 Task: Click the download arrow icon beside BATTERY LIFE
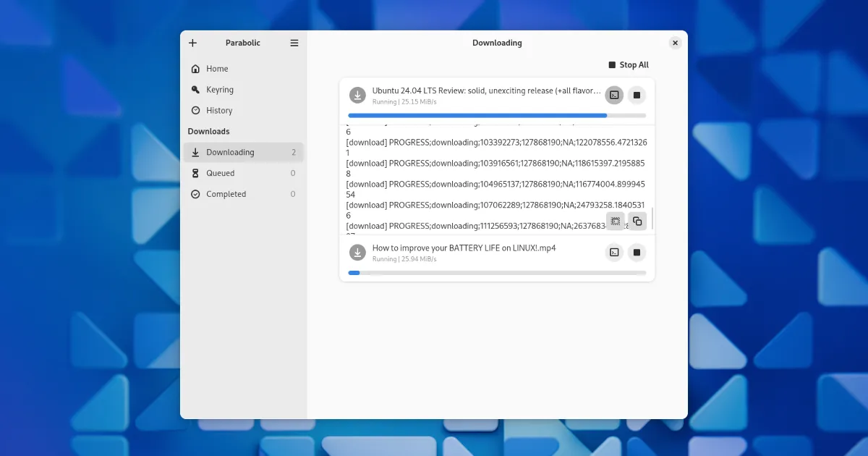coord(357,253)
